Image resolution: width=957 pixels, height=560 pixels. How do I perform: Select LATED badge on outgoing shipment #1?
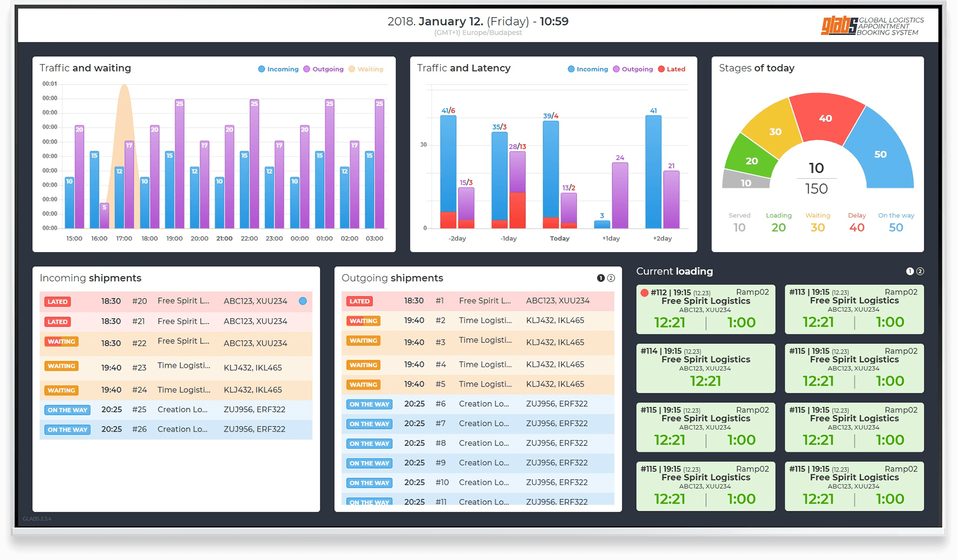pos(359,301)
